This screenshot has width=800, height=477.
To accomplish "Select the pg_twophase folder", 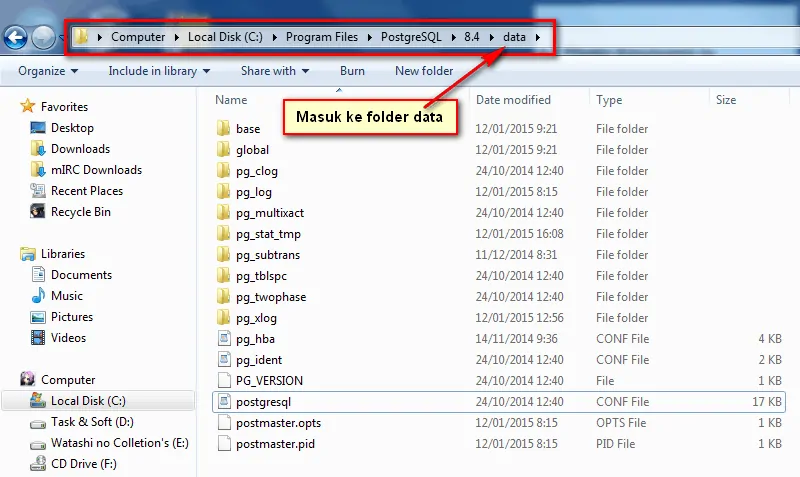I will point(271,297).
